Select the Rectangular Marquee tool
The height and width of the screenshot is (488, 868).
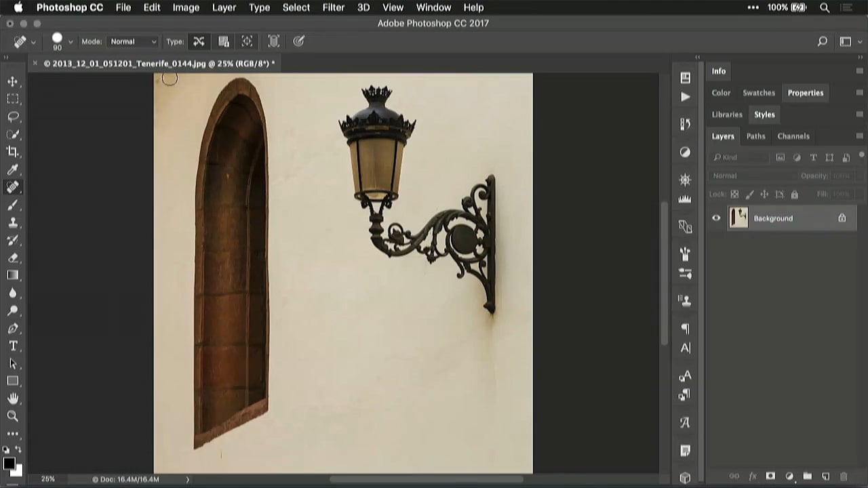13,99
